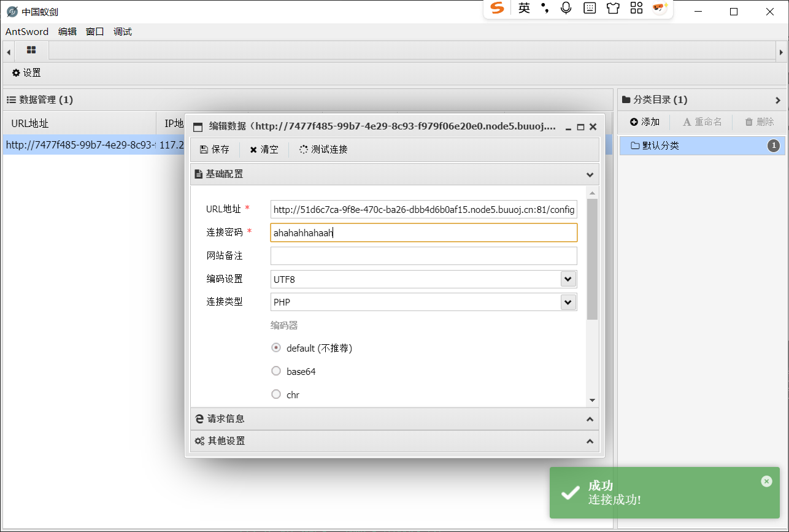Image resolution: width=789 pixels, height=532 pixels.
Task: Minimize the 编辑数据 dialog
Action: [568, 127]
